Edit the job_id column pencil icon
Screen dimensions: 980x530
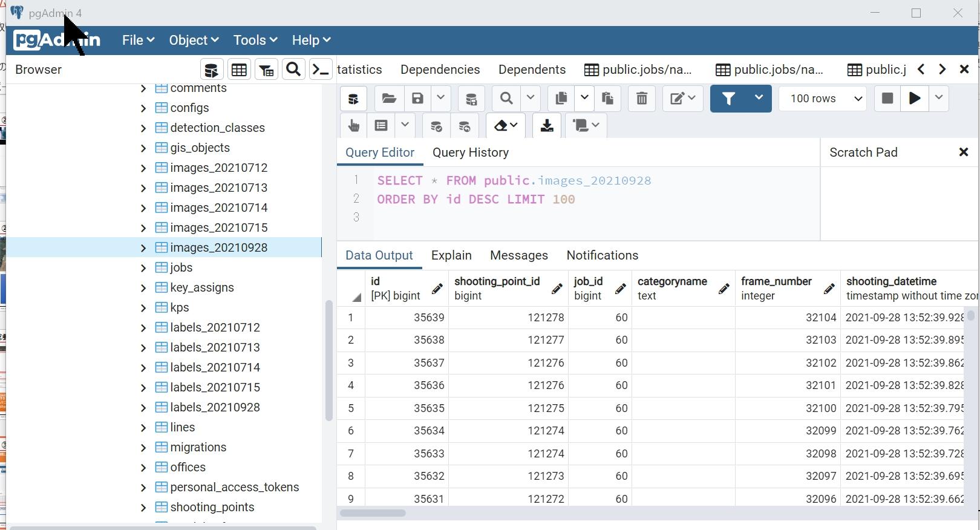click(x=620, y=289)
